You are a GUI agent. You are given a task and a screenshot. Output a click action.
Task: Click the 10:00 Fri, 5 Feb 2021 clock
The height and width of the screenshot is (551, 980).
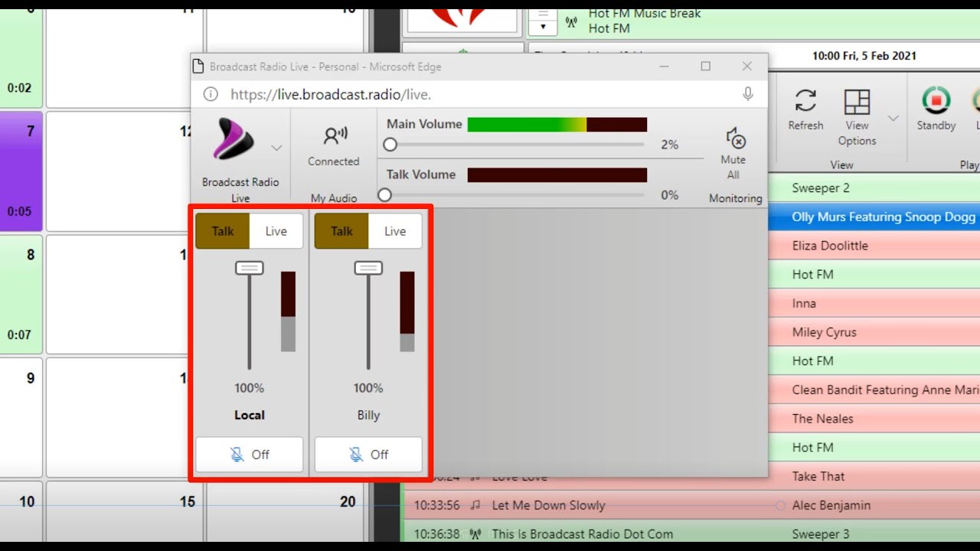pyautogui.click(x=864, y=56)
